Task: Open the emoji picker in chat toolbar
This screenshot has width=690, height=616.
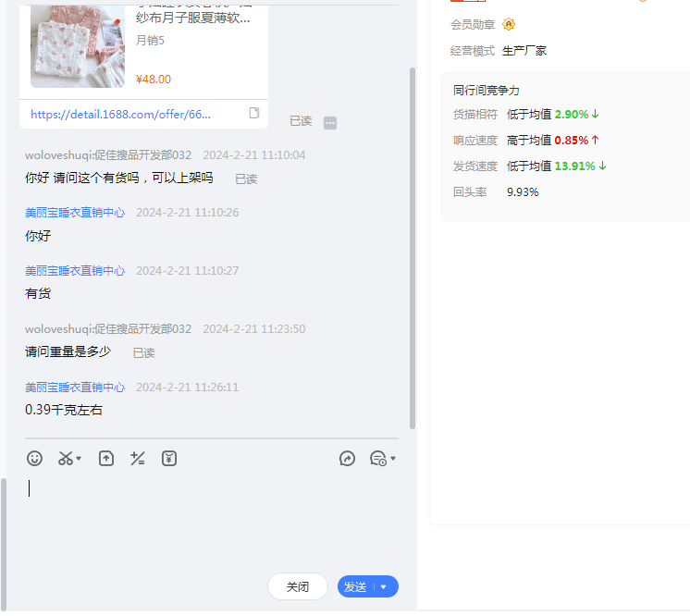Action: [x=34, y=458]
